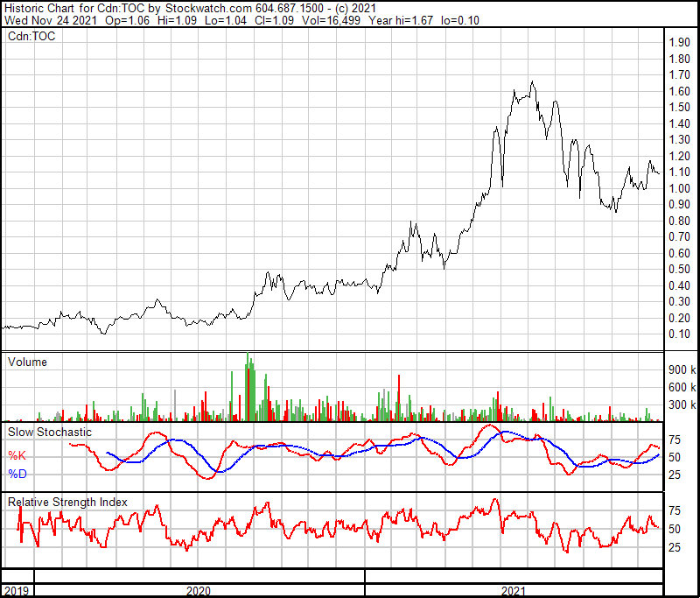The height and width of the screenshot is (598, 700).
Task: Click the Relative Strength Index label
Action: 67,502
